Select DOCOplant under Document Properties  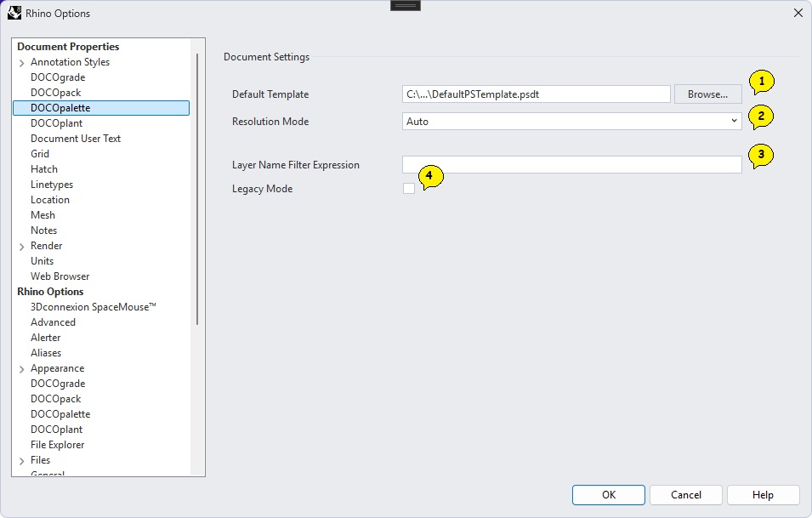pos(56,123)
